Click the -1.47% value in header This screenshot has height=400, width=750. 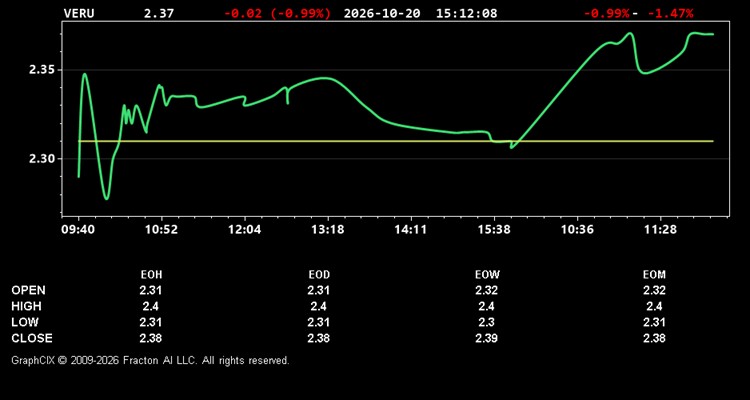point(670,13)
